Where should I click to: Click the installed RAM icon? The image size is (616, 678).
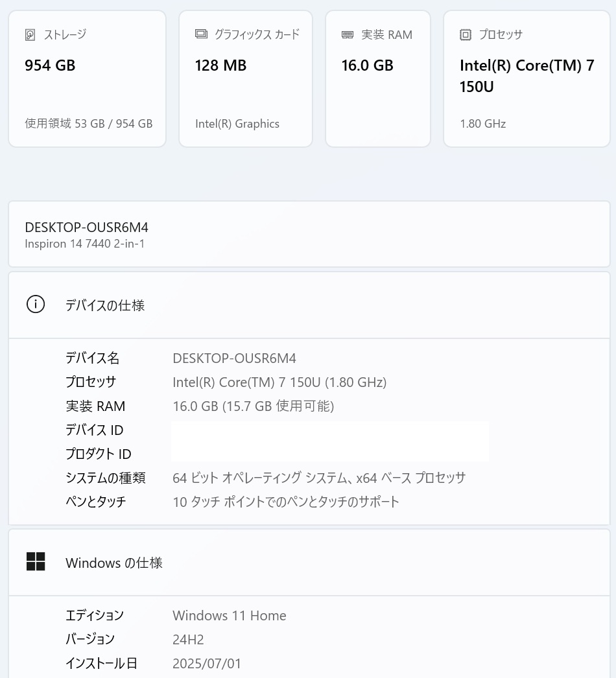pos(348,34)
